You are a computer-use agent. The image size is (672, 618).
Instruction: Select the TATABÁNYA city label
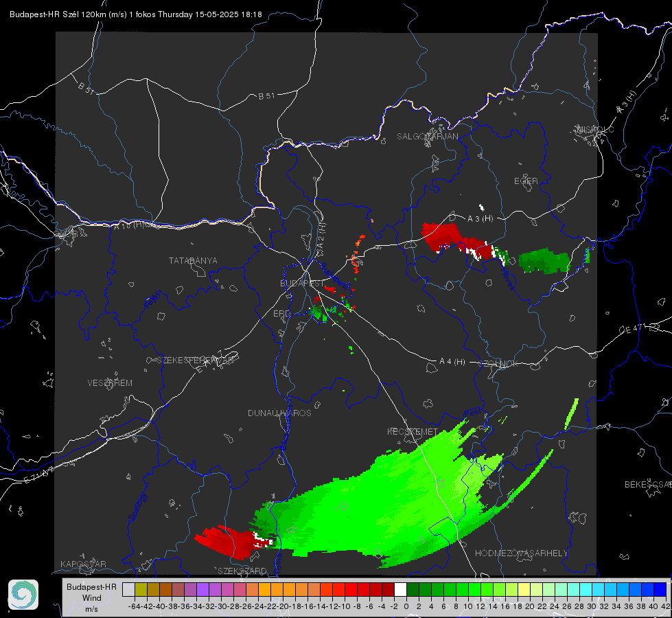193,260
